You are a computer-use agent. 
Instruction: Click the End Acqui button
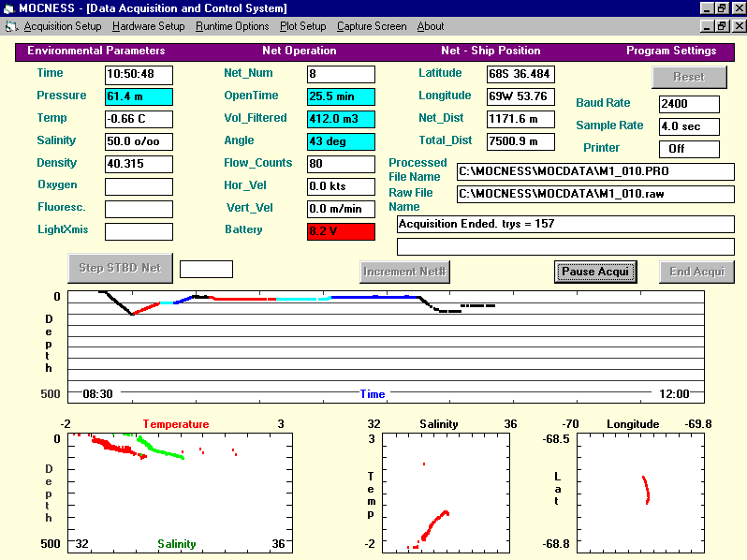click(x=696, y=272)
